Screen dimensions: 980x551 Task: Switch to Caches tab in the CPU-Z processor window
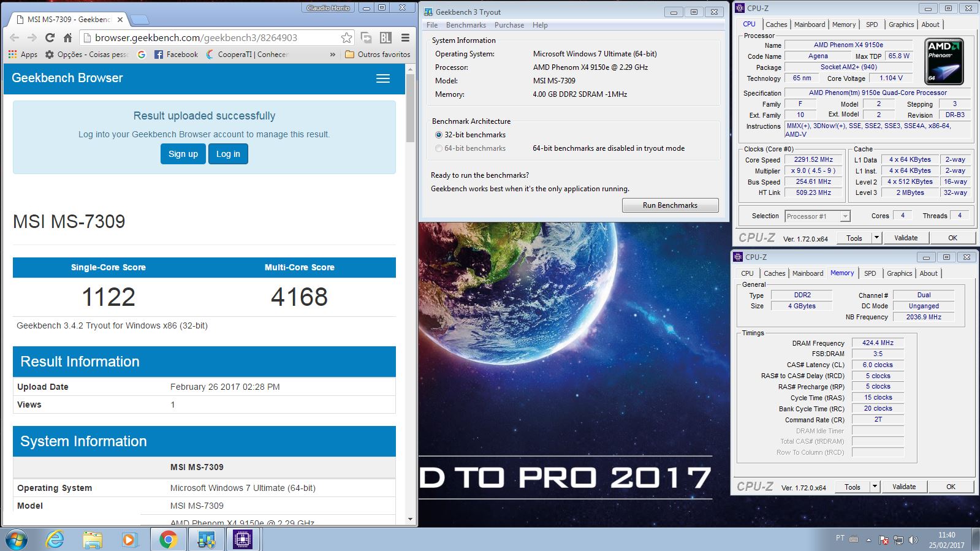tap(776, 25)
